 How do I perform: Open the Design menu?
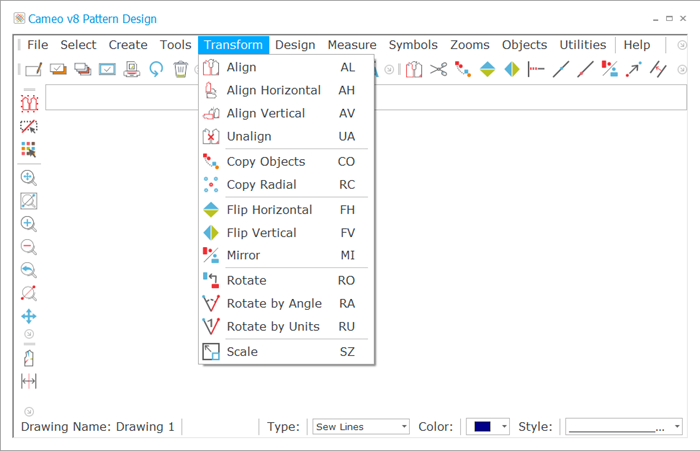(x=295, y=45)
